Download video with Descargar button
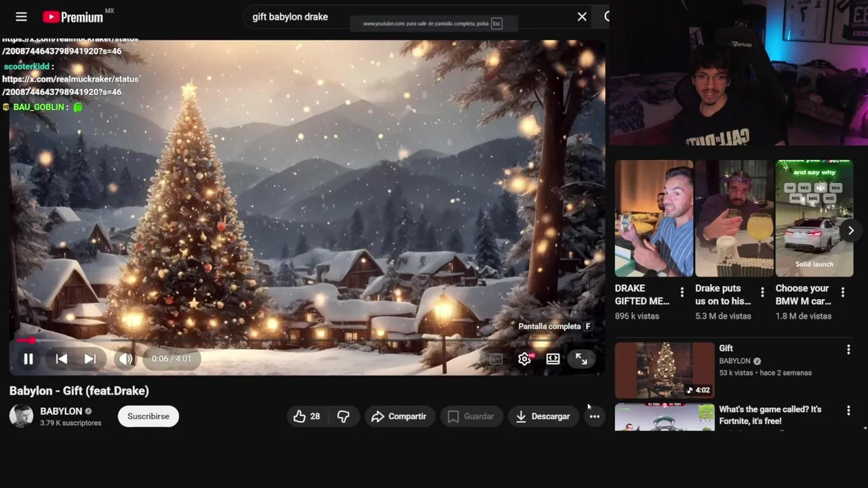This screenshot has width=868, height=488. tap(542, 416)
